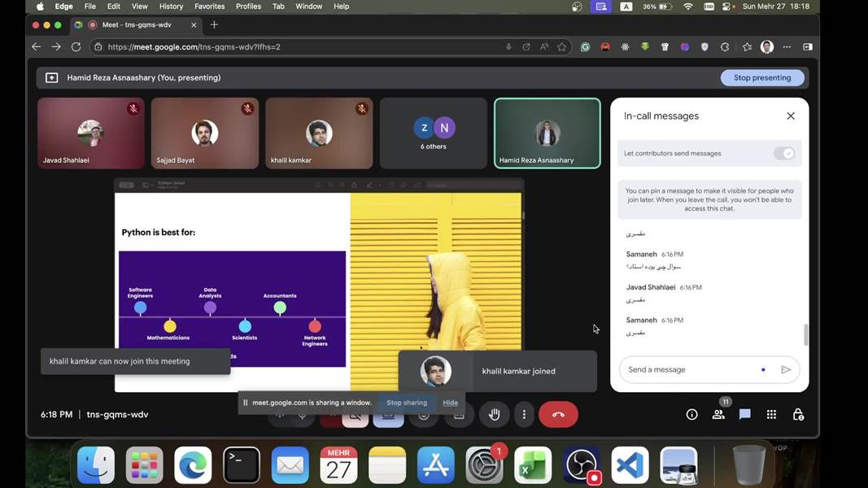Viewport: 868px width, 488px height.
Task: Click the chat messages scrollbar
Action: pyautogui.click(x=806, y=333)
